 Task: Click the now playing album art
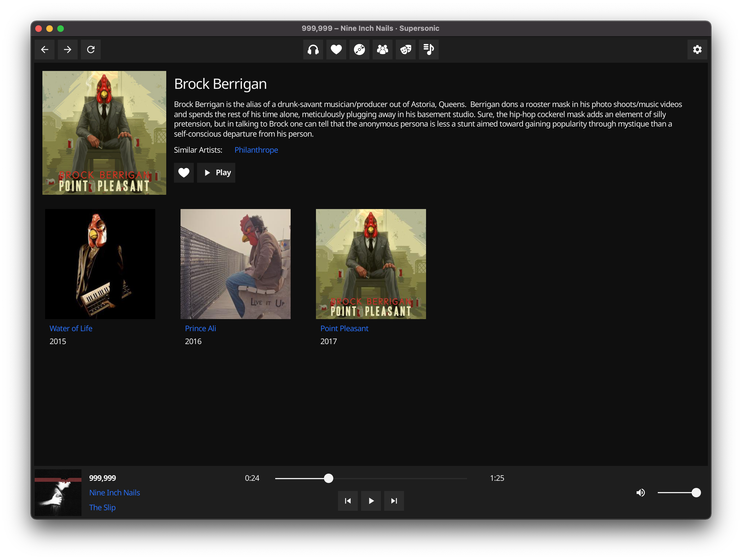click(x=58, y=493)
